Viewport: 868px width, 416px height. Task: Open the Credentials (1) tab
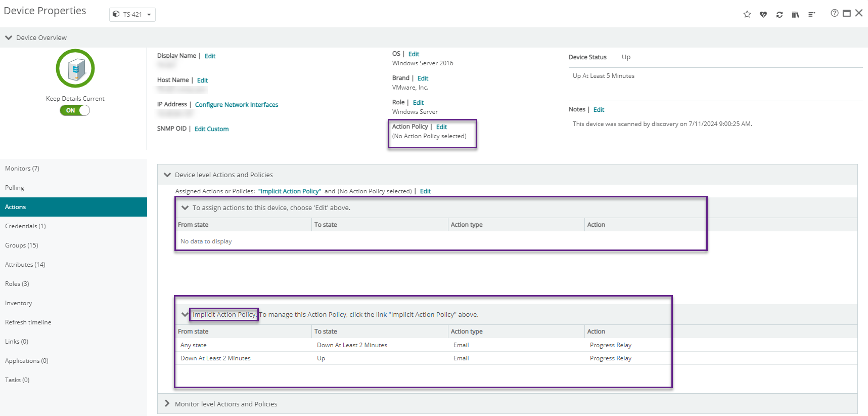click(73, 226)
